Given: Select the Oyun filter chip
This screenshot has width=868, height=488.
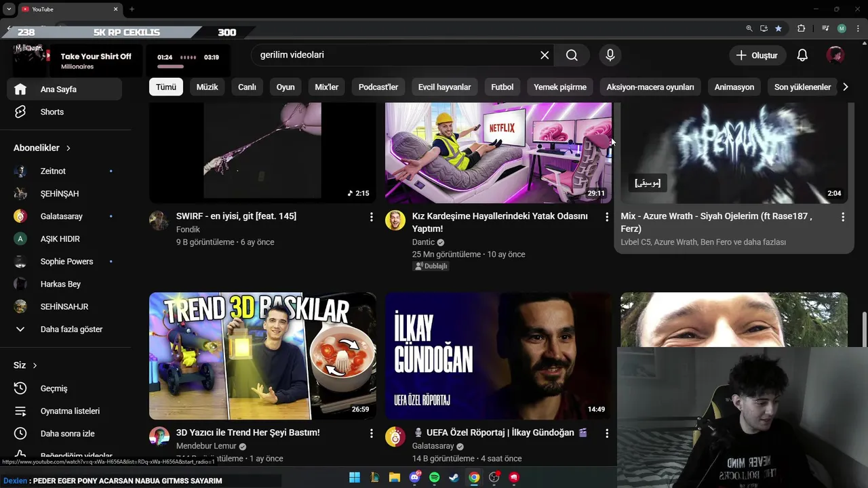Looking at the screenshot, I should click(285, 87).
